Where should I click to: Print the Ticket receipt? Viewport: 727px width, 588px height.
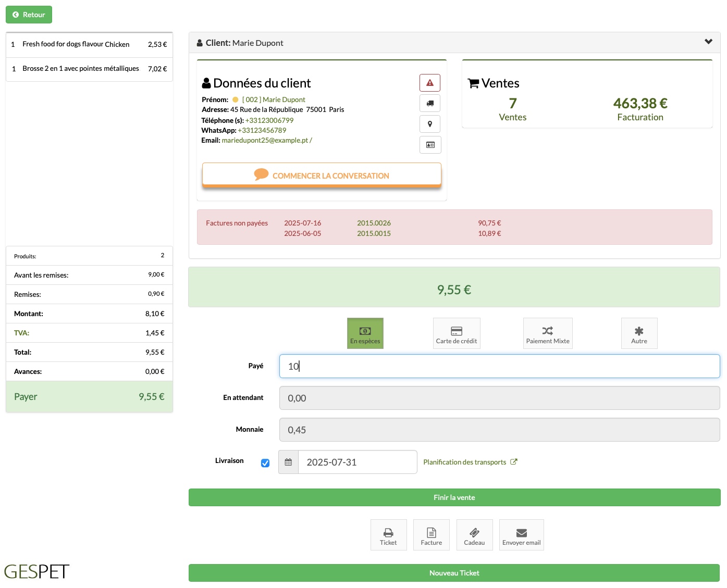[x=388, y=535]
